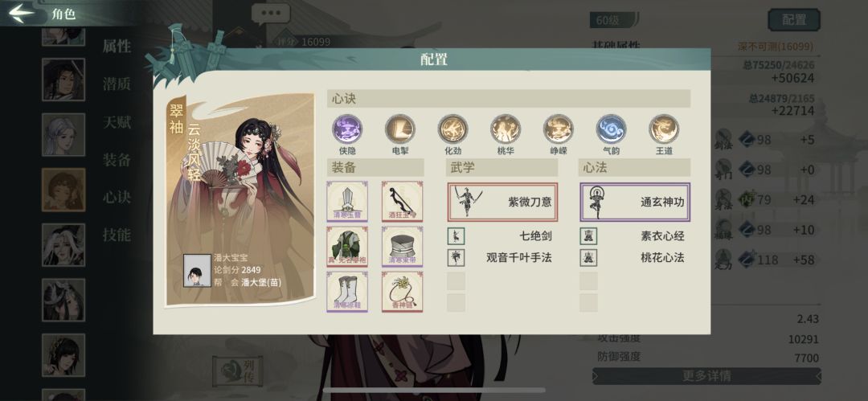Select the 峥嵘 heart-formula icon
The height and width of the screenshot is (401, 868).
point(558,129)
